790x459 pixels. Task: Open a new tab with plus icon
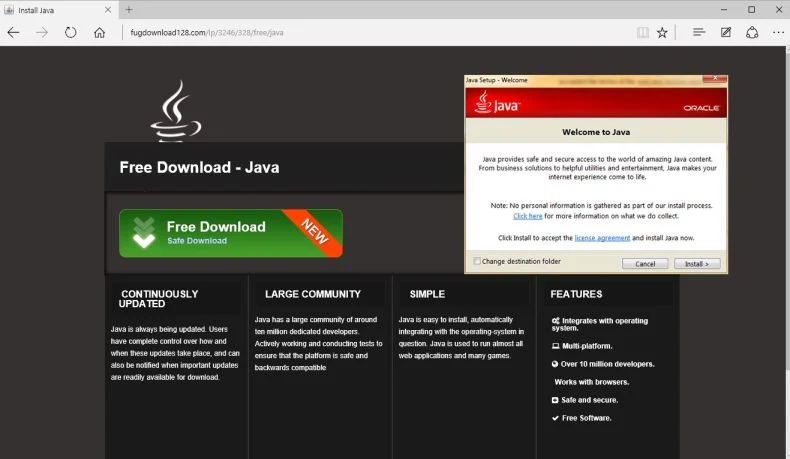(128, 10)
